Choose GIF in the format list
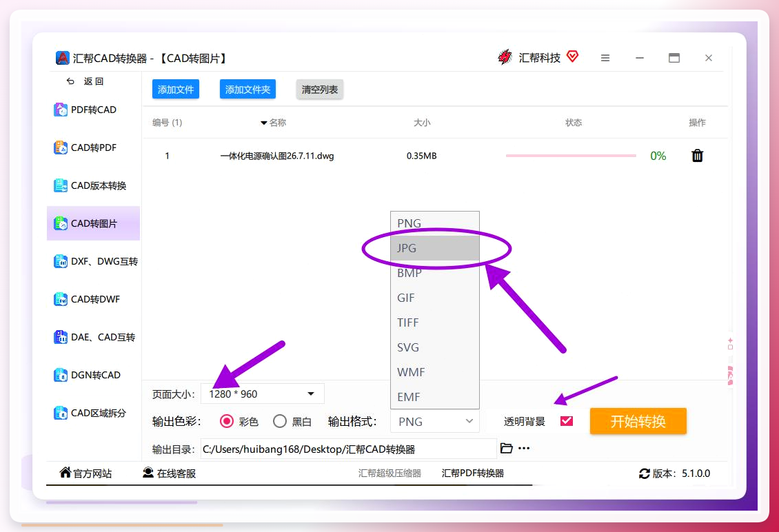 (x=435, y=298)
